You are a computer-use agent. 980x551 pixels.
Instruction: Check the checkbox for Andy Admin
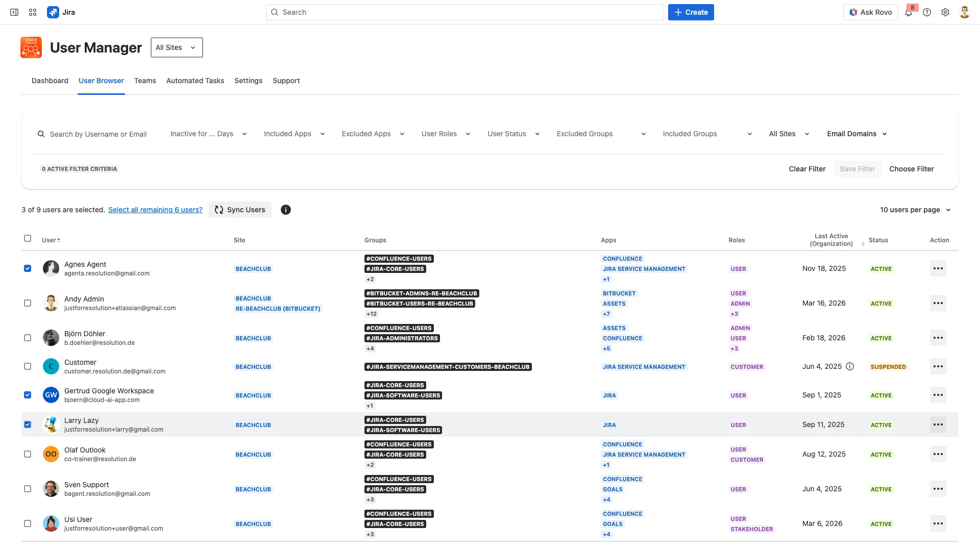28,303
